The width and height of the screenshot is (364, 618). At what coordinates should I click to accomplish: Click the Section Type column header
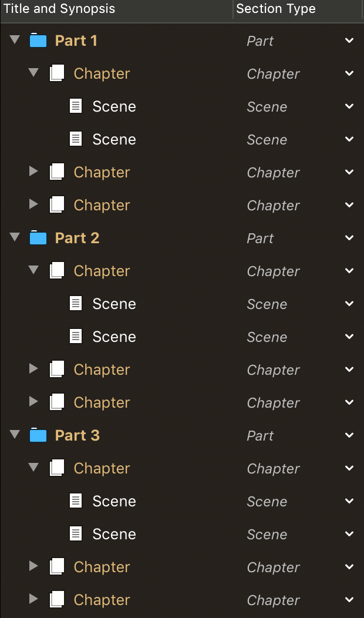[x=276, y=9]
